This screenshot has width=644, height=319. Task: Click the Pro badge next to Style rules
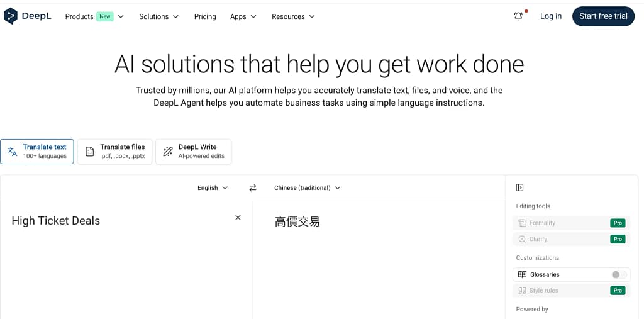618,291
